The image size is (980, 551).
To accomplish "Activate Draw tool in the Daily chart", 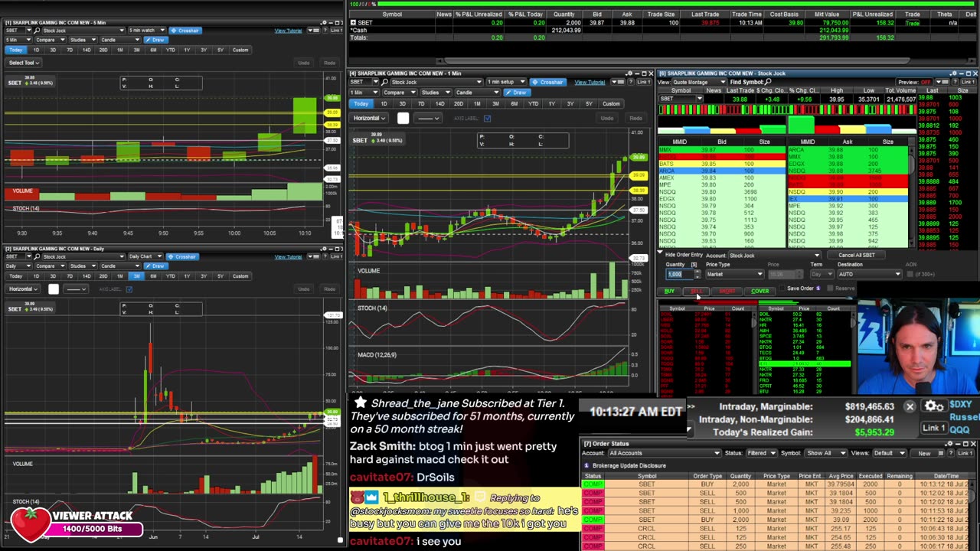I will point(157,266).
